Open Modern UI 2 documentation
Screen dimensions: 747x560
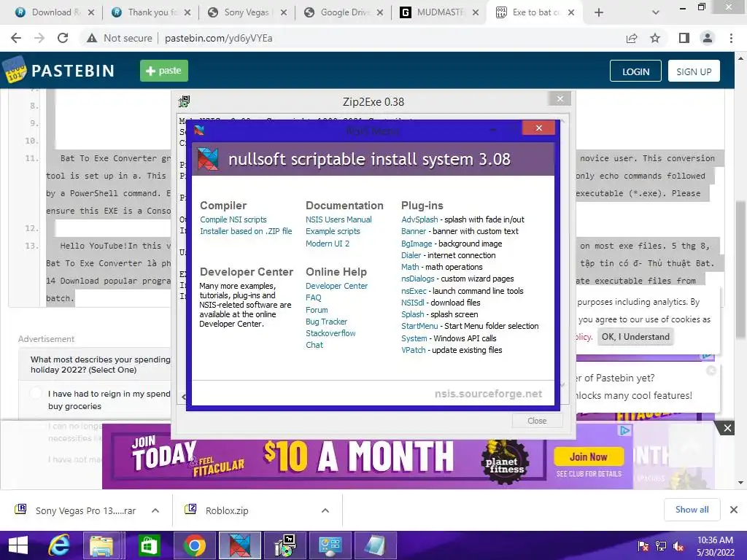pyautogui.click(x=328, y=244)
